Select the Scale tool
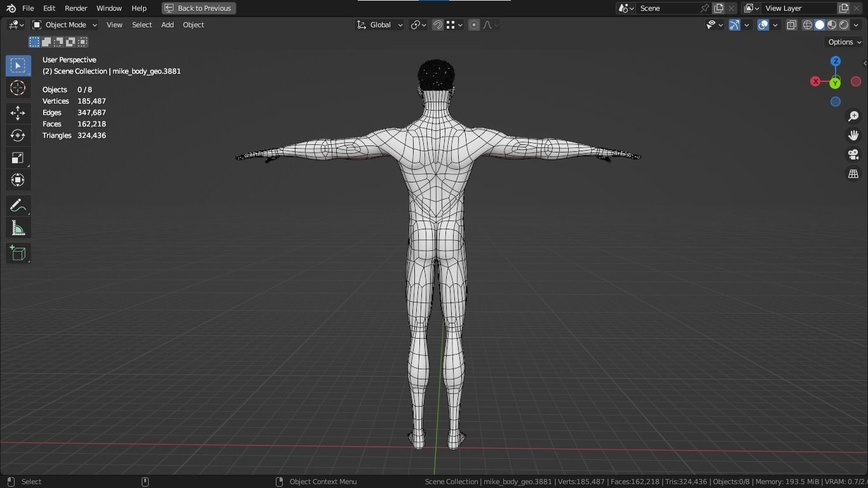Image resolution: width=868 pixels, height=488 pixels. (x=18, y=158)
